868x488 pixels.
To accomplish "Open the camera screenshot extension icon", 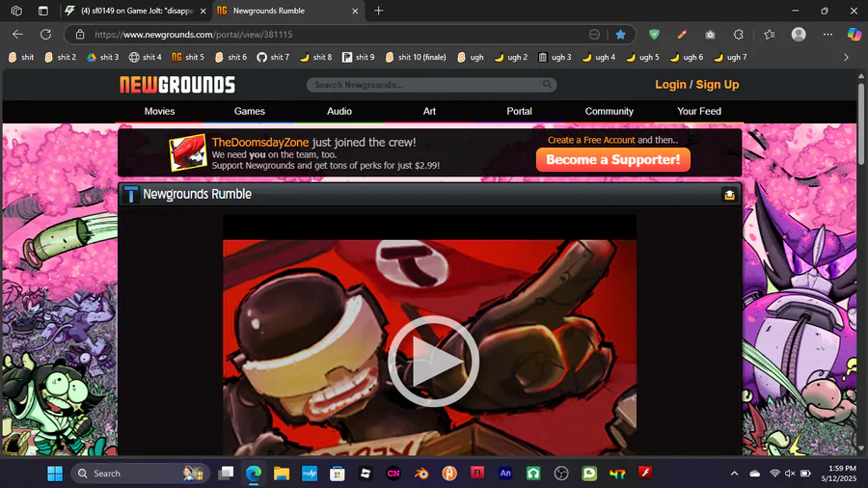I will pyautogui.click(x=710, y=35).
